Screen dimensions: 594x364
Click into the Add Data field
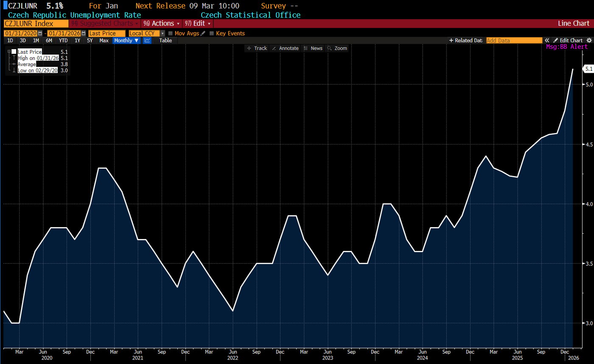[514, 40]
